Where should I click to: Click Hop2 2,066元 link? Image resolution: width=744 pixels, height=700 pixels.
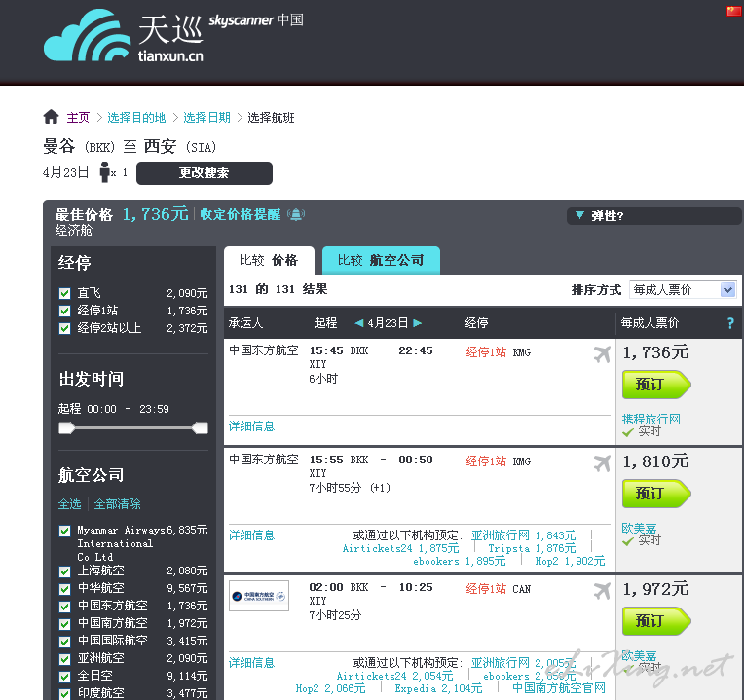(330, 688)
